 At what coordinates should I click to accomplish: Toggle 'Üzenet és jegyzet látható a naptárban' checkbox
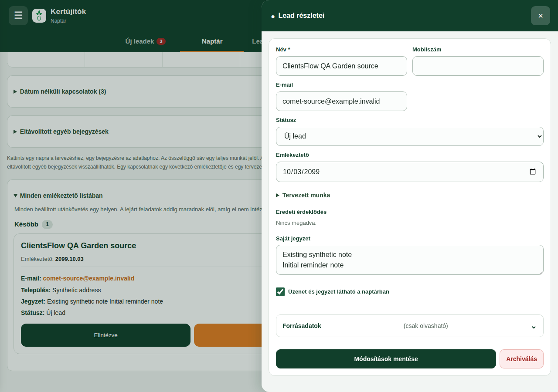[280, 292]
